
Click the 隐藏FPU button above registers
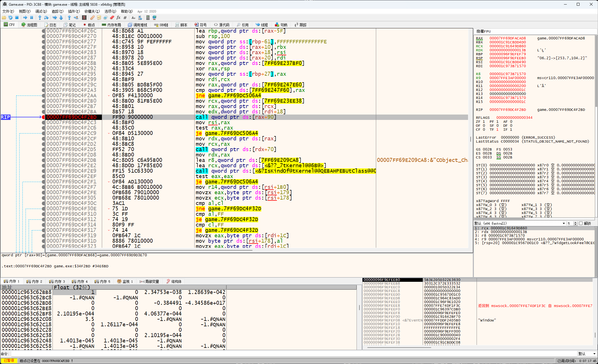(483, 31)
